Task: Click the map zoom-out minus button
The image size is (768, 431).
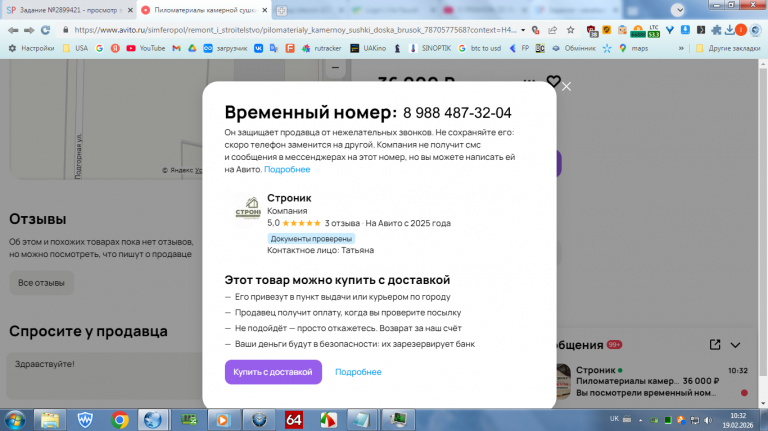Action: click(x=336, y=68)
